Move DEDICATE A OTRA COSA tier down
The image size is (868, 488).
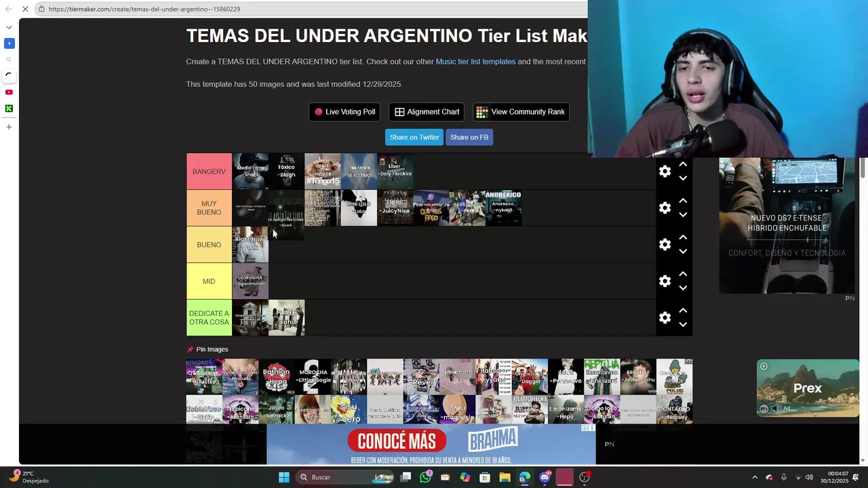coord(683,325)
